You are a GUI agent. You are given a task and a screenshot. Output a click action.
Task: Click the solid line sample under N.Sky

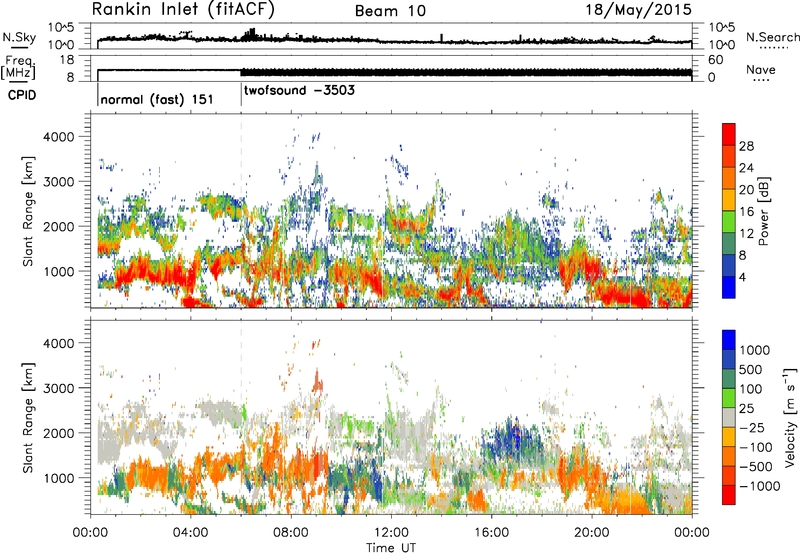coord(19,47)
